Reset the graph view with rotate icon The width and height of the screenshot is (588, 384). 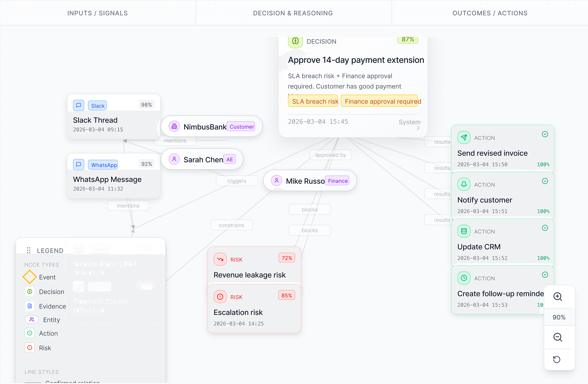pyautogui.click(x=557, y=359)
